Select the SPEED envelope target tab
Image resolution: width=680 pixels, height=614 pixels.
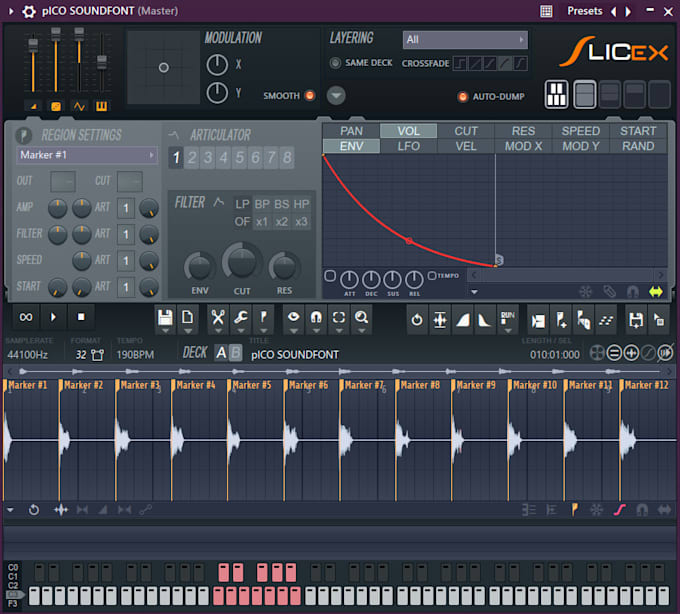[x=580, y=131]
